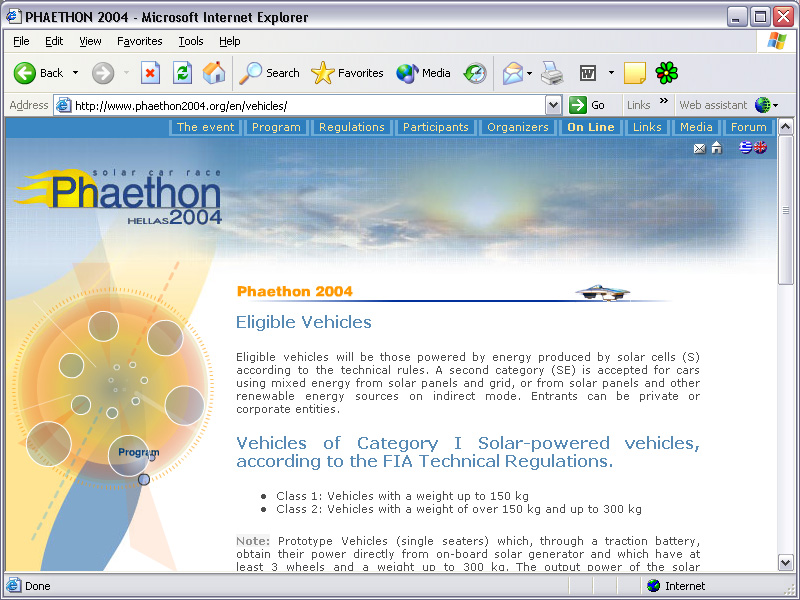800x600 pixels.
Task: Click the Mail envelope toolbar icon
Action: (513, 73)
